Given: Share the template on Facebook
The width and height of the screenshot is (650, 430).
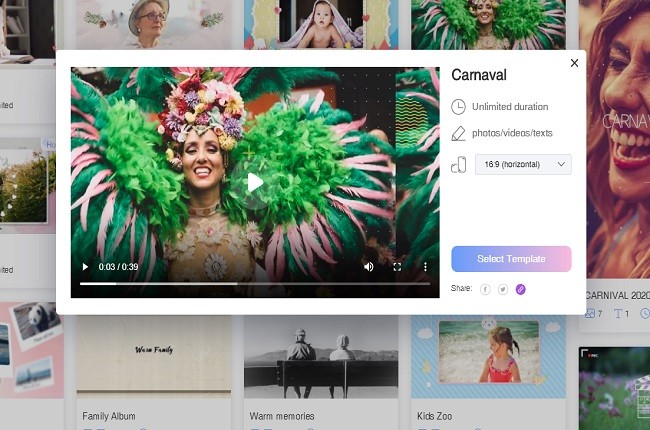Looking at the screenshot, I should pyautogui.click(x=485, y=289).
